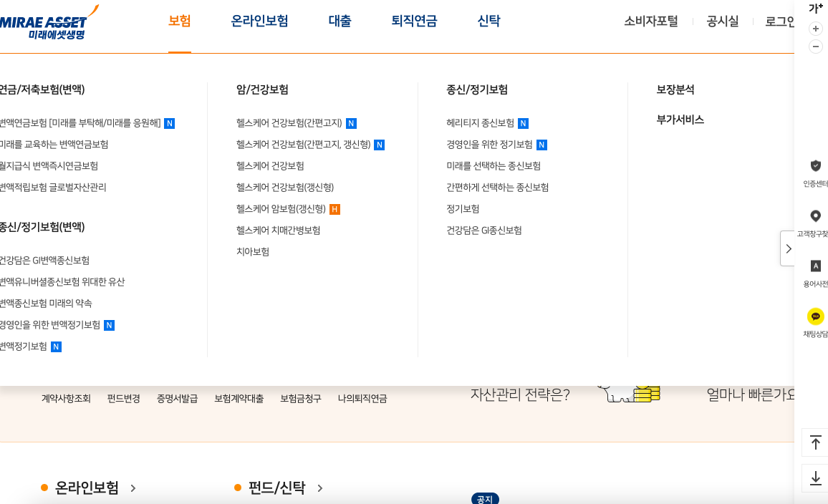Select 변액유니버셜종신보험 위대한 유산

click(x=62, y=282)
